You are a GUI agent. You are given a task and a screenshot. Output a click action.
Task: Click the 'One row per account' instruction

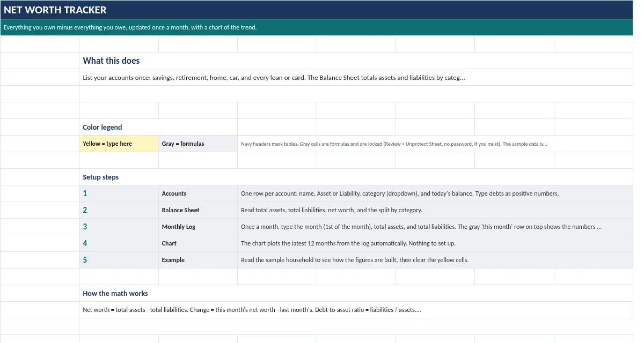click(435, 193)
